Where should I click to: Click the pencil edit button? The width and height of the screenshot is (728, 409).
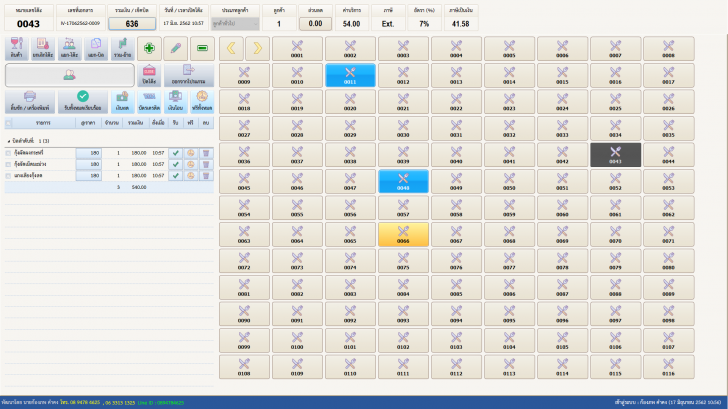(176, 48)
